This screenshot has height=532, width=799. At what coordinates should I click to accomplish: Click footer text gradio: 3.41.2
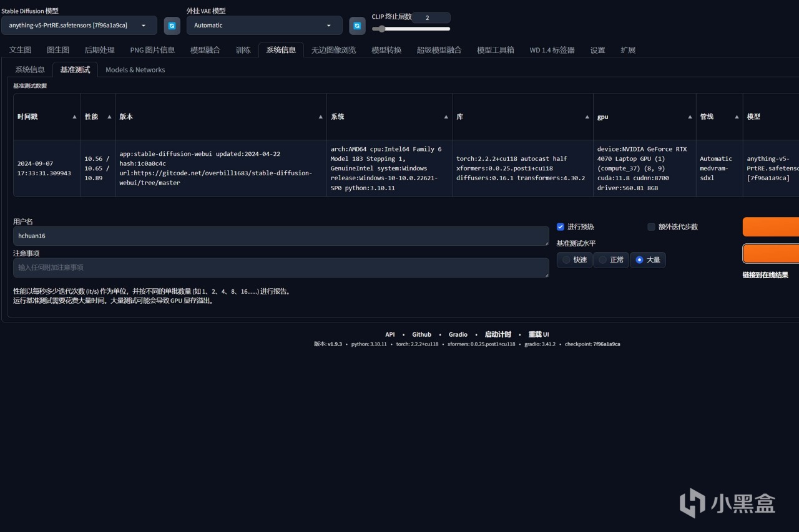point(540,344)
